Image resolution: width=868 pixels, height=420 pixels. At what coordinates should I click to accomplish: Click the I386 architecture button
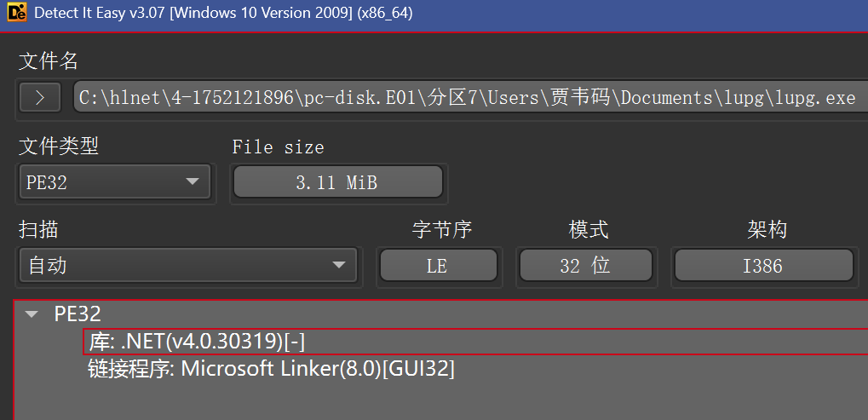(x=762, y=266)
